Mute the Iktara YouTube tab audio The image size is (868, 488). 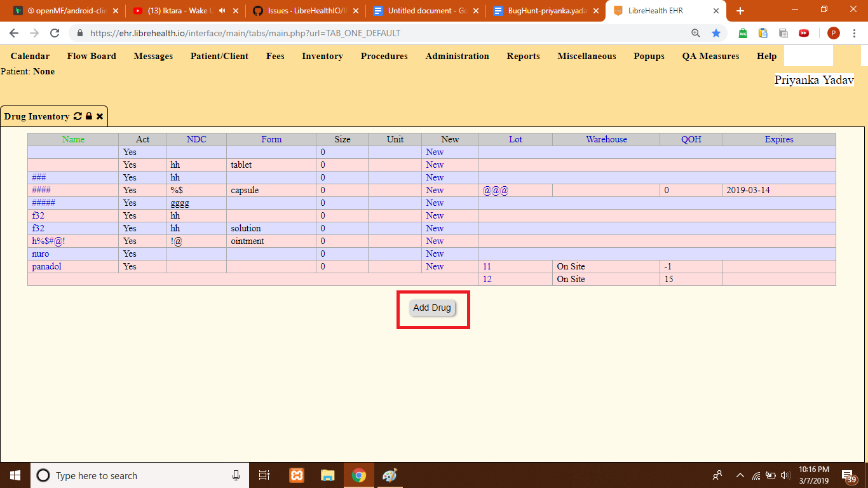click(222, 11)
